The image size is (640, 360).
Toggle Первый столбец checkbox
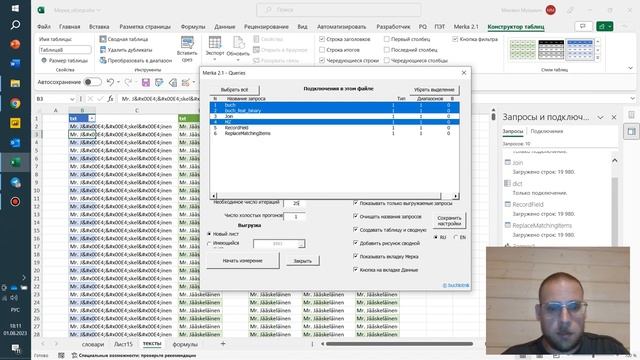pos(387,39)
